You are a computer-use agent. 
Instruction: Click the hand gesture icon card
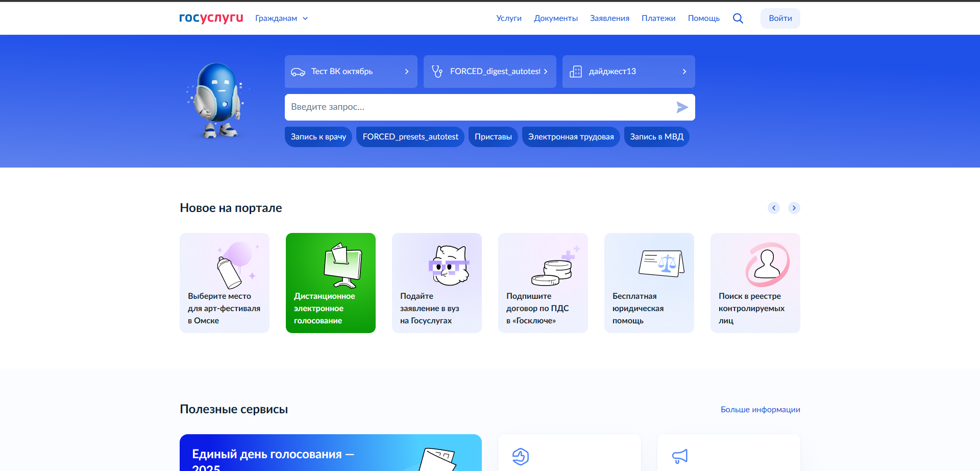(521, 456)
